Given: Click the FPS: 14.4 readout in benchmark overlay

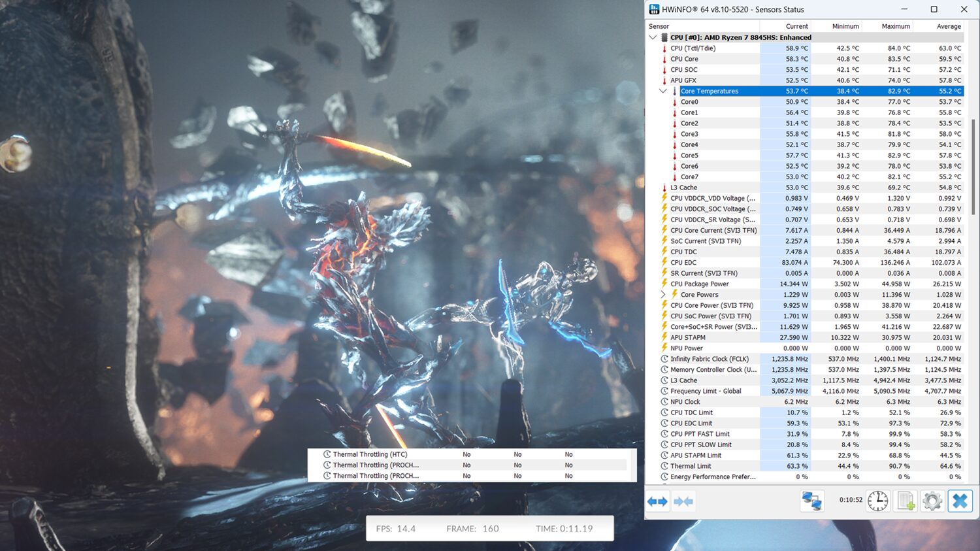Looking at the screenshot, I should 396,529.
